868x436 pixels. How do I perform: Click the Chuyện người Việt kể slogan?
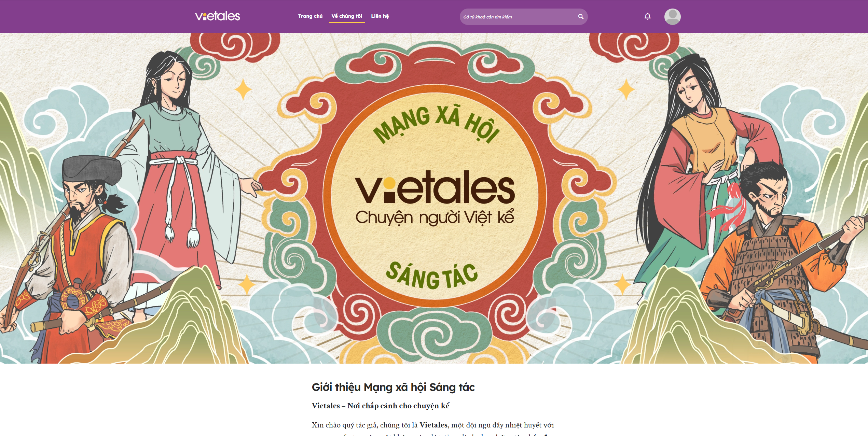pos(435,217)
